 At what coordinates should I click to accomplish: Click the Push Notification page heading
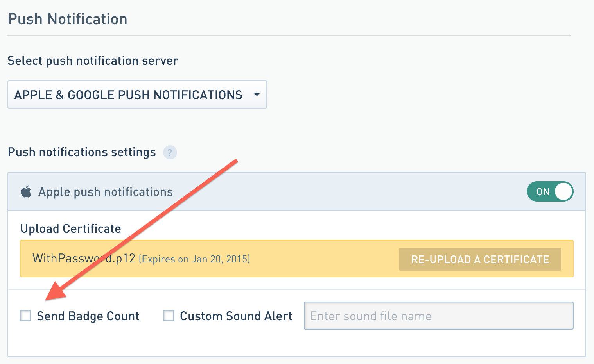68,19
